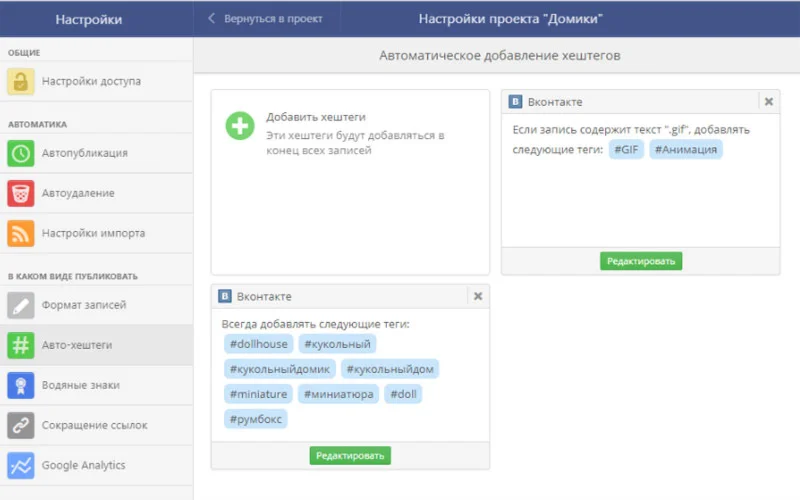Click the Google Analytics chart icon

21,465
